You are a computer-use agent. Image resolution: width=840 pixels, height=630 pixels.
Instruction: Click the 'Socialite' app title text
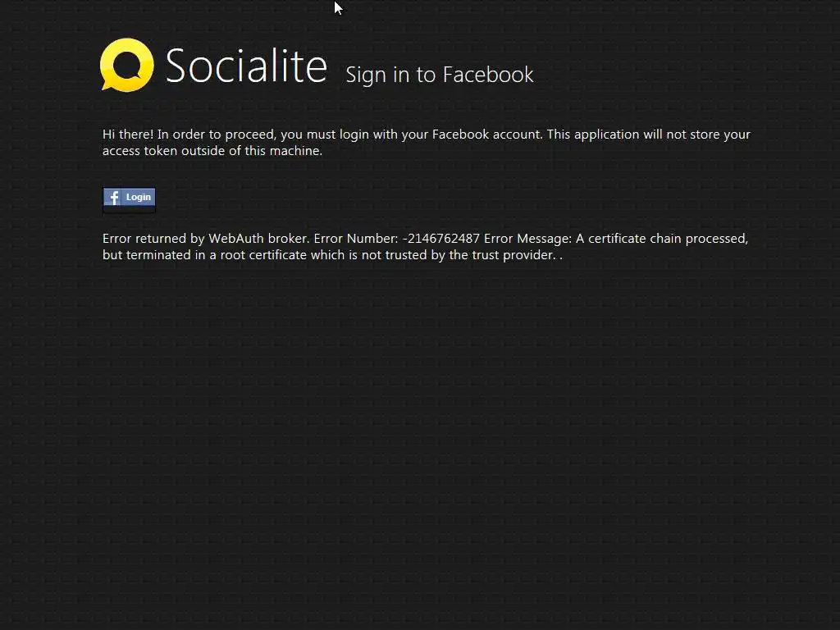(246, 66)
